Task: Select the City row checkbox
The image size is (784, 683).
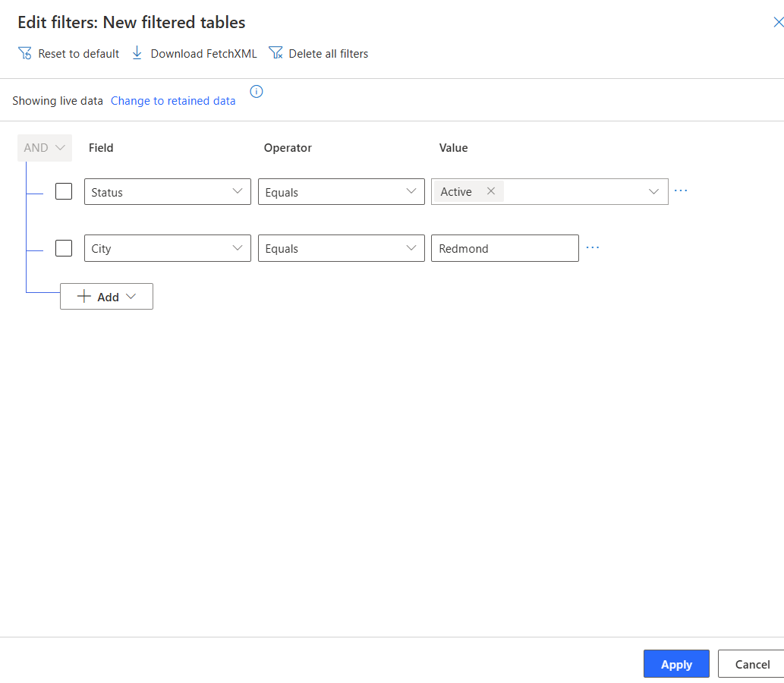Action: point(64,248)
